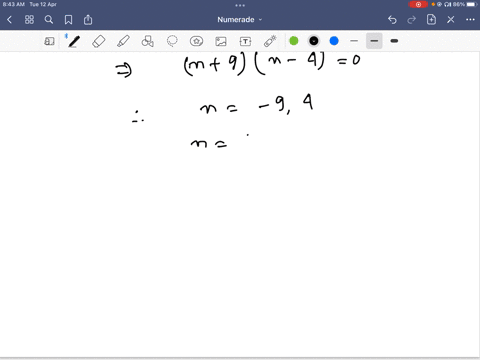Image resolution: width=480 pixels, height=360 pixels.
Task: Undo the last stroke
Action: click(x=392, y=20)
